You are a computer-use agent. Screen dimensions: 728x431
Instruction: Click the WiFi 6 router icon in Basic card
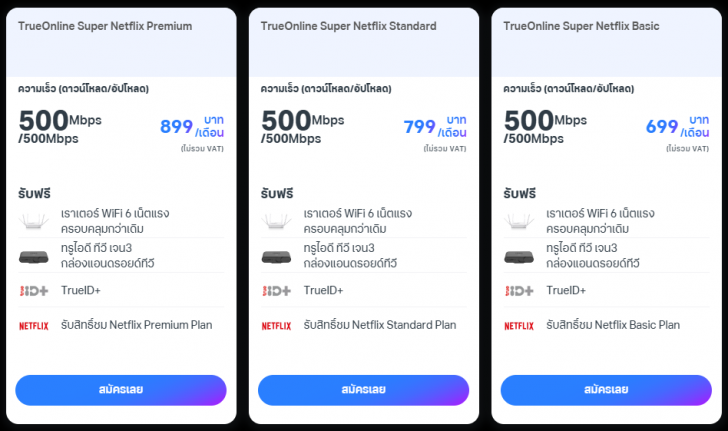[x=519, y=222]
